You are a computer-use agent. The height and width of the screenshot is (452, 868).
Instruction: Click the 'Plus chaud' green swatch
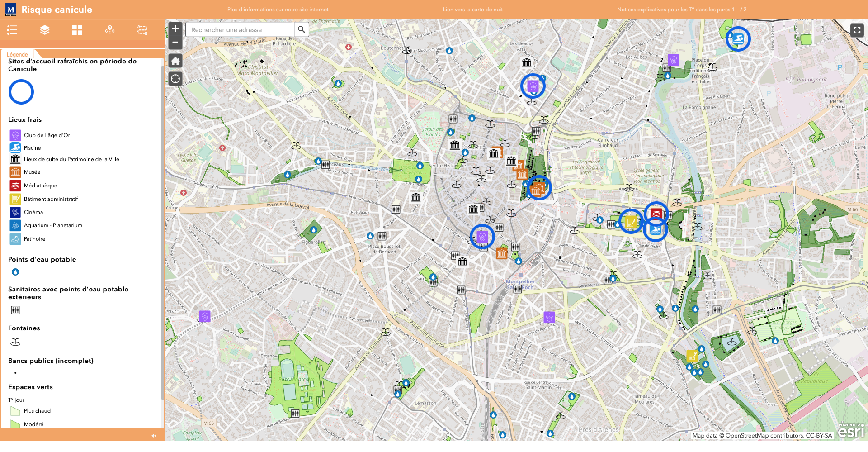pos(15,411)
